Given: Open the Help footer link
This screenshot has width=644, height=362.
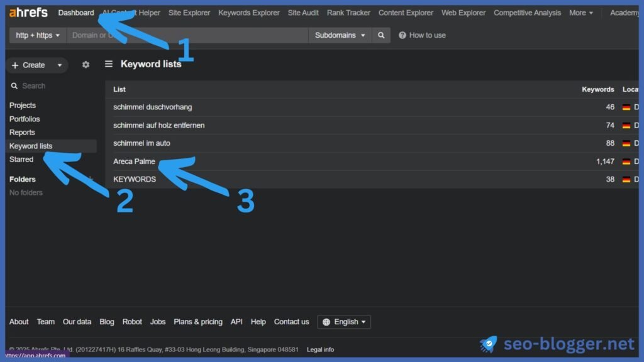Looking at the screenshot, I should coord(258,322).
